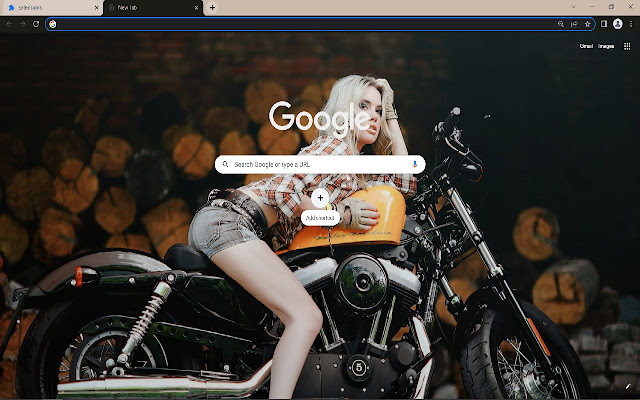Click the magnifier in the search box
This screenshot has width=640, height=400.
click(225, 164)
